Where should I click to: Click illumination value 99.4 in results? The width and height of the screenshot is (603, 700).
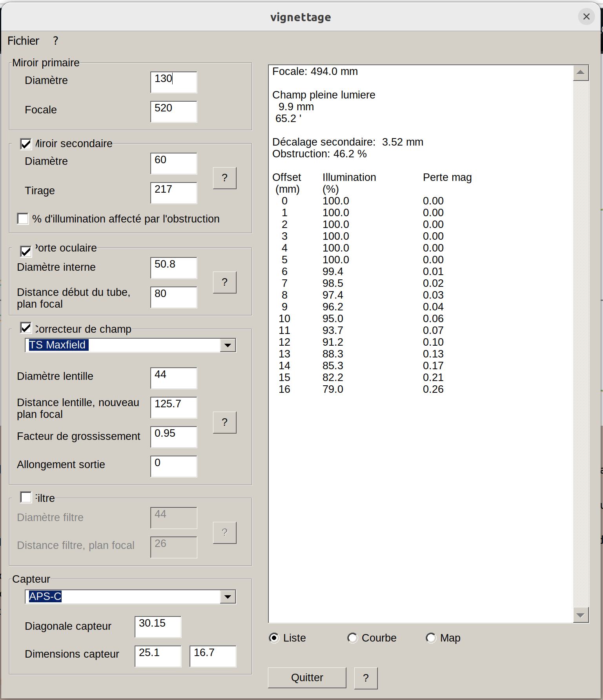click(333, 272)
